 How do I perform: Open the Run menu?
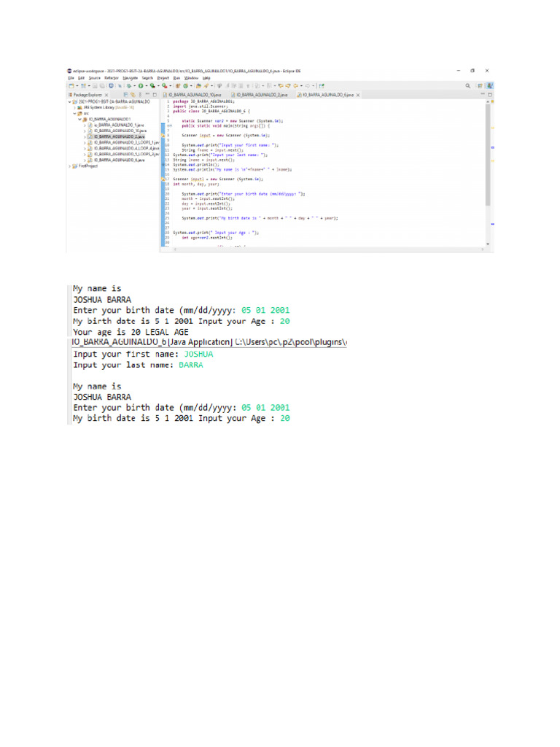[x=176, y=77]
